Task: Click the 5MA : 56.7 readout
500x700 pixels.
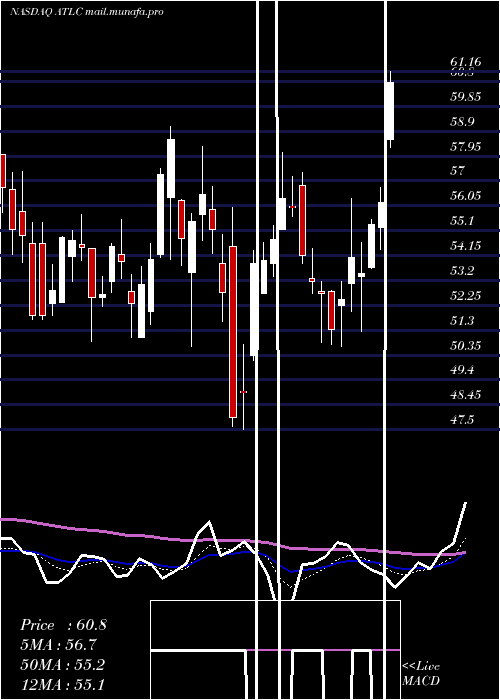Action: click(58, 645)
